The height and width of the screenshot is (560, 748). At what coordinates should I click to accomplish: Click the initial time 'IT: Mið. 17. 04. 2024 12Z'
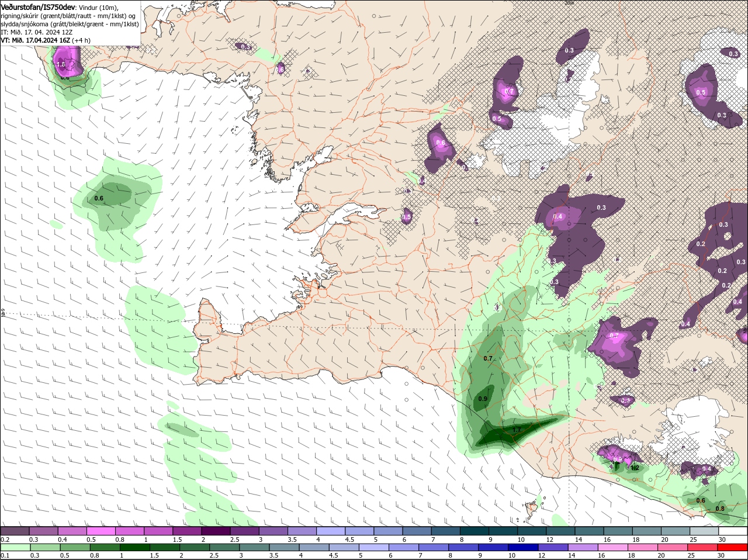click(x=36, y=32)
